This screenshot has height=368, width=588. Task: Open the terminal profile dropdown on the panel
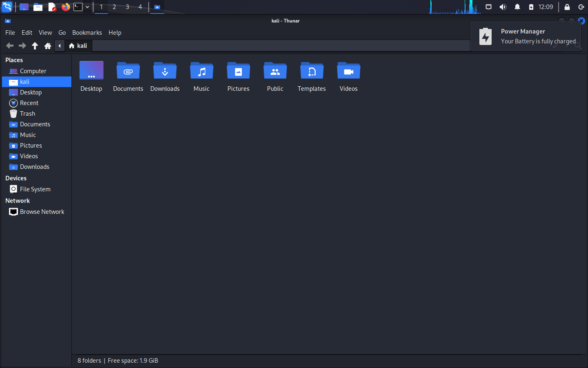[x=87, y=7]
